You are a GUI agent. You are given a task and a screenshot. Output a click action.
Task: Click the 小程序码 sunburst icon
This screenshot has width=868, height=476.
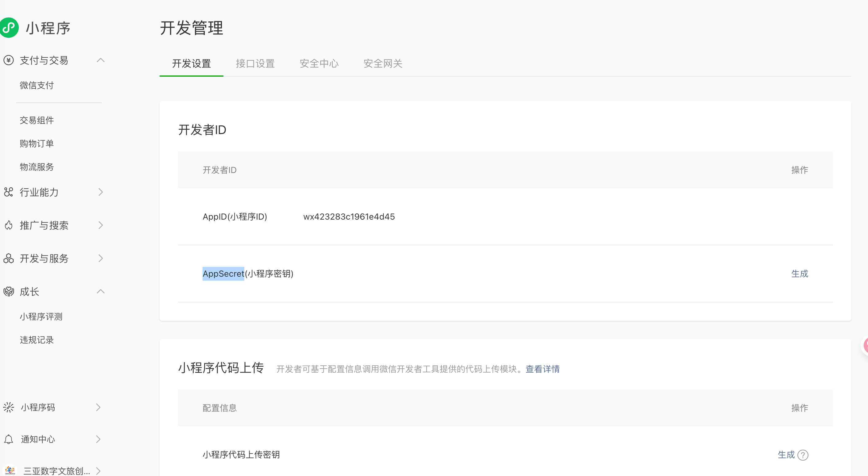(x=8, y=407)
